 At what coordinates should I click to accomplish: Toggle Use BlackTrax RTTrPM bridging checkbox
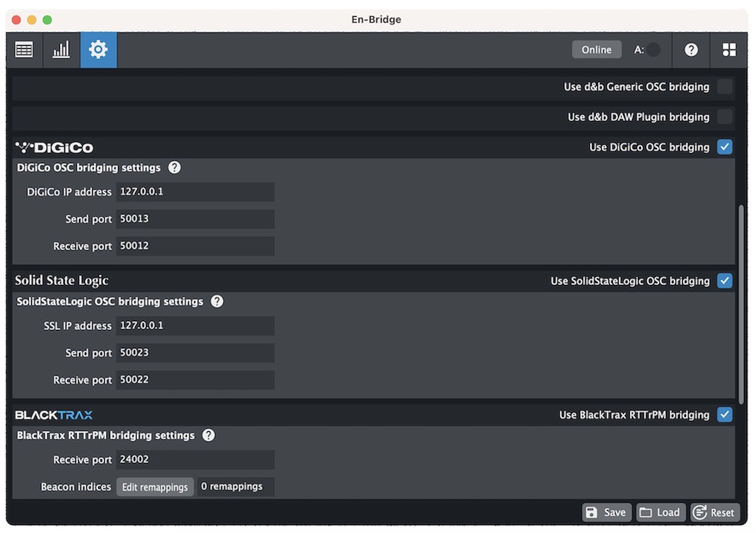point(725,415)
